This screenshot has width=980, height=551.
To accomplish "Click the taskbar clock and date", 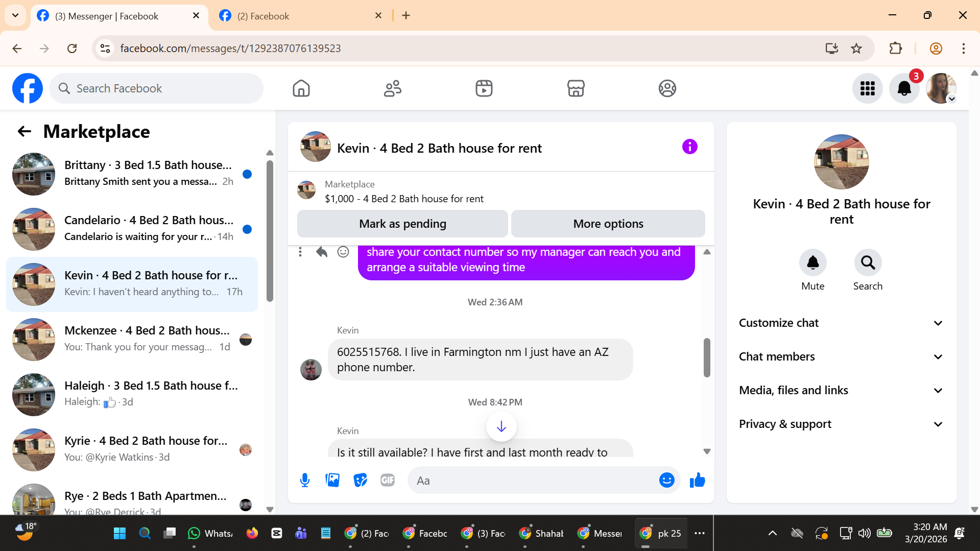I will (926, 533).
